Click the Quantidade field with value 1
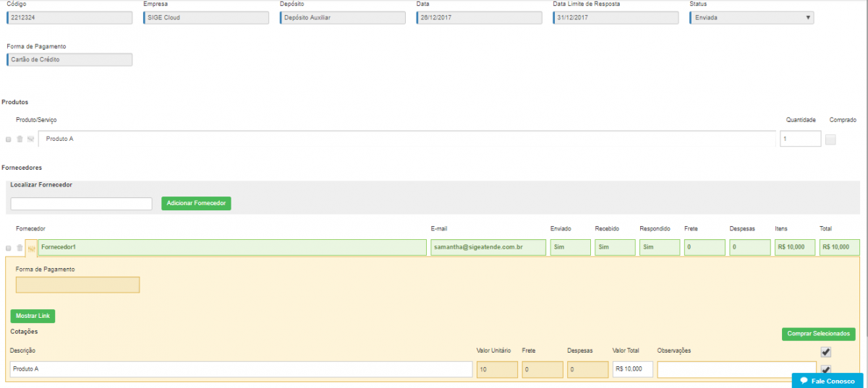Screen dimensions: 868x388 (800, 139)
